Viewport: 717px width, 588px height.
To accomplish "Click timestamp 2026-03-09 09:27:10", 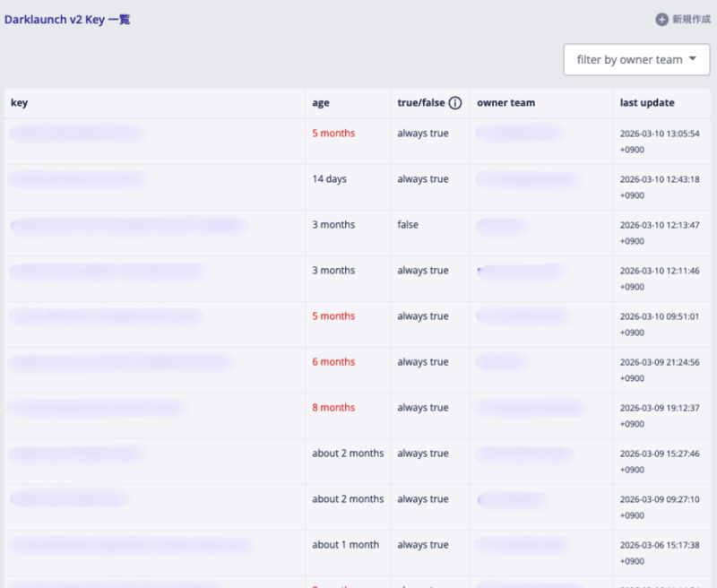I will click(x=660, y=507).
